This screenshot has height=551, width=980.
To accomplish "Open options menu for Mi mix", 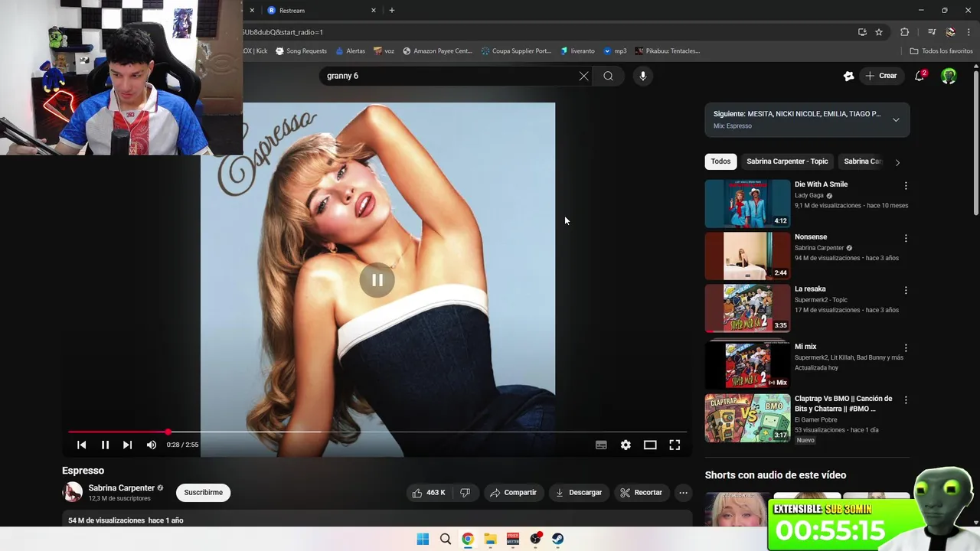I will pyautogui.click(x=906, y=347).
